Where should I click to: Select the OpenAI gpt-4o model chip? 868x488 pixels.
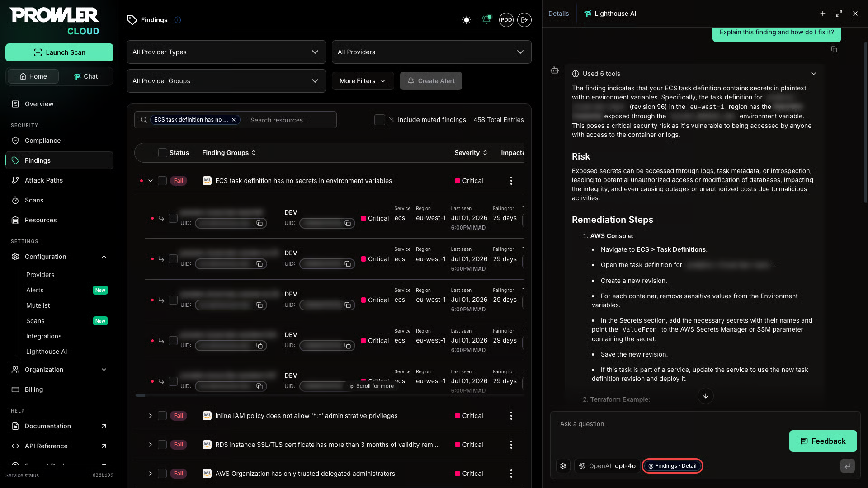[x=607, y=466]
